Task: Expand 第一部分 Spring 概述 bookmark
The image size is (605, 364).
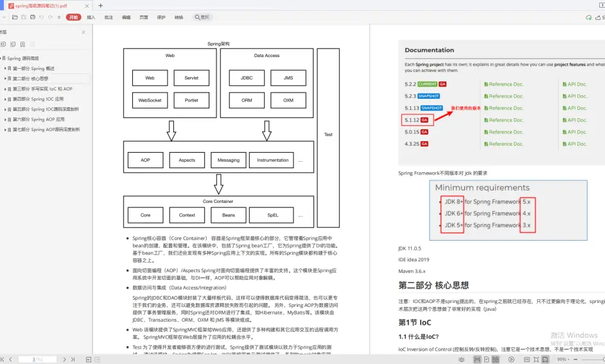Action: (5, 68)
